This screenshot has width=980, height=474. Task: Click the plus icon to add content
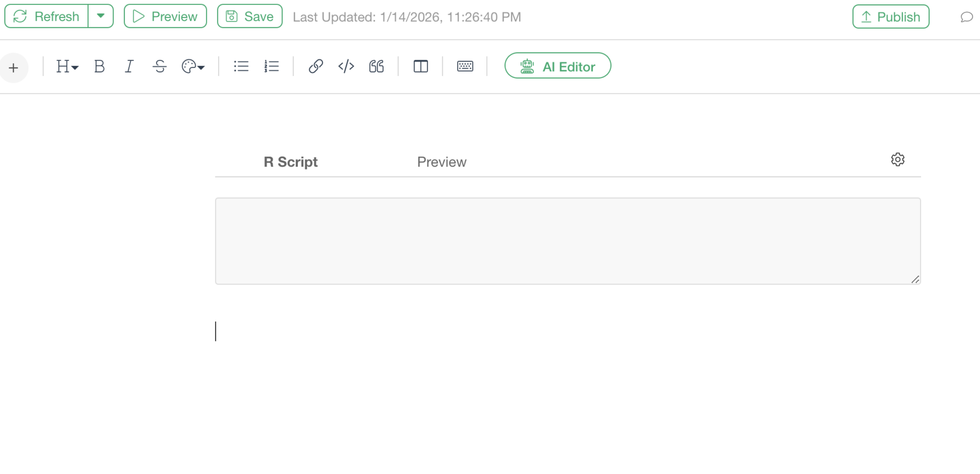(x=13, y=68)
